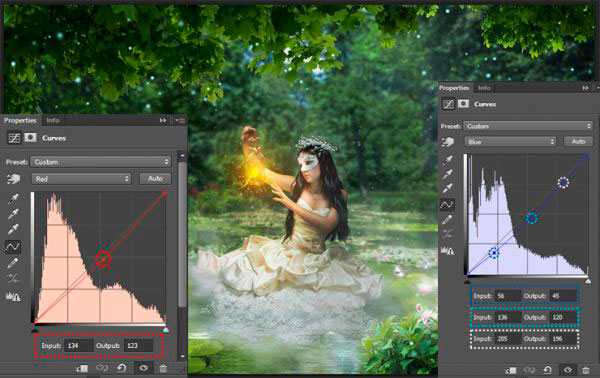The image size is (600, 378).
Task: Delete the adjustment layer from the Red panel
Action: click(163, 368)
